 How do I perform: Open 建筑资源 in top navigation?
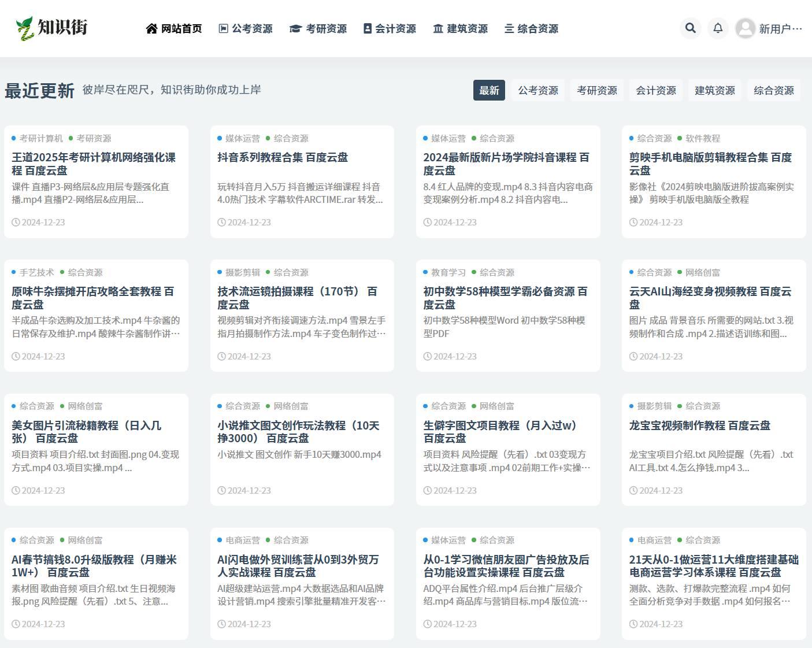(461, 28)
